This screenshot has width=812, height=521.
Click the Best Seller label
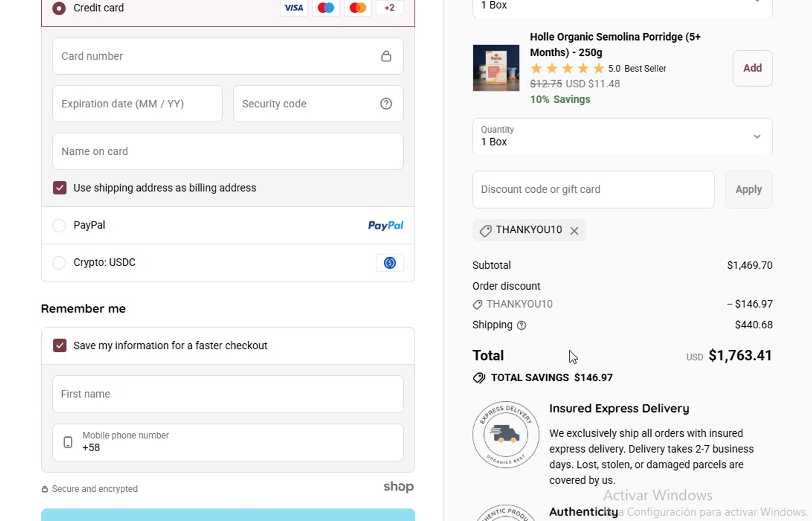point(645,68)
